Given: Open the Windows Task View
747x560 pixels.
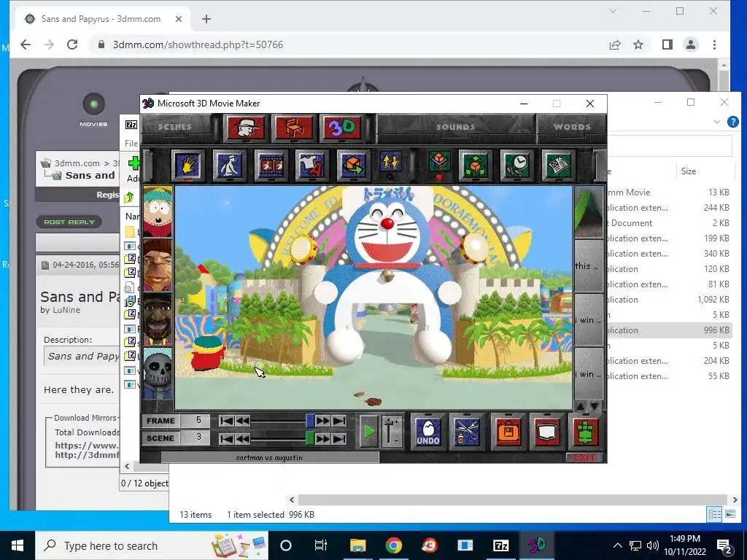Looking at the screenshot, I should point(321,545).
